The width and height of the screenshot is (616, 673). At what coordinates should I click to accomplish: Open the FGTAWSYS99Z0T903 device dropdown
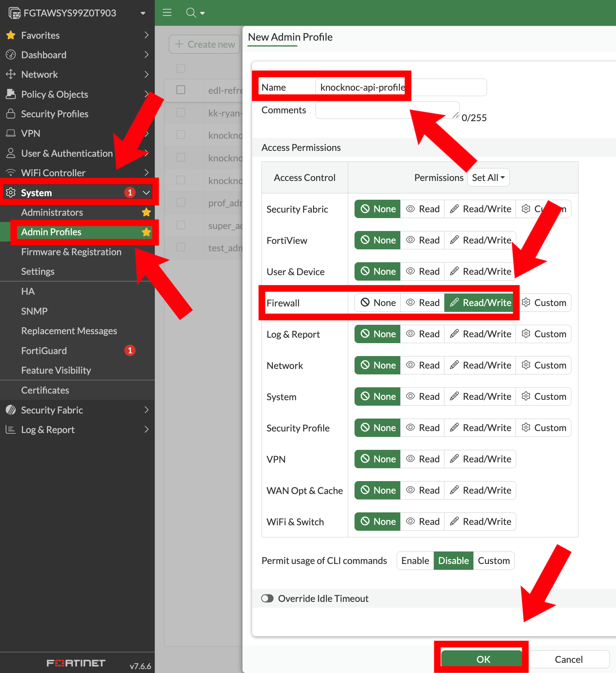[143, 13]
